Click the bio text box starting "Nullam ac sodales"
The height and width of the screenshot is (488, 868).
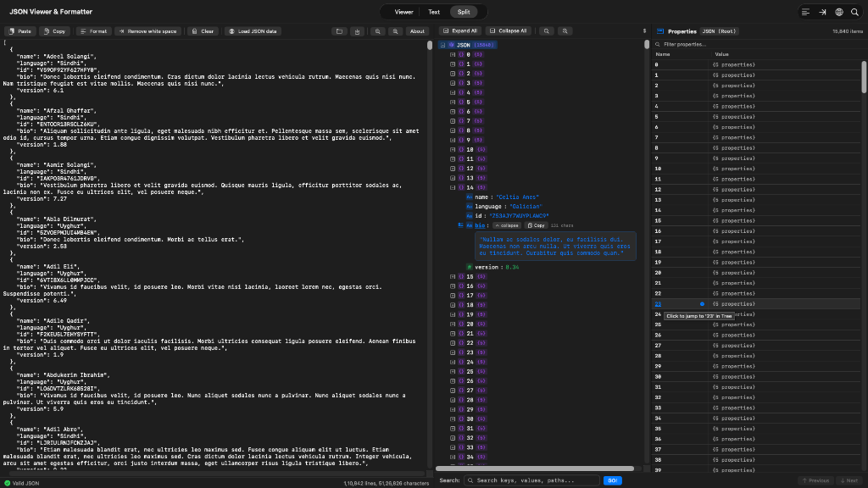click(555, 247)
